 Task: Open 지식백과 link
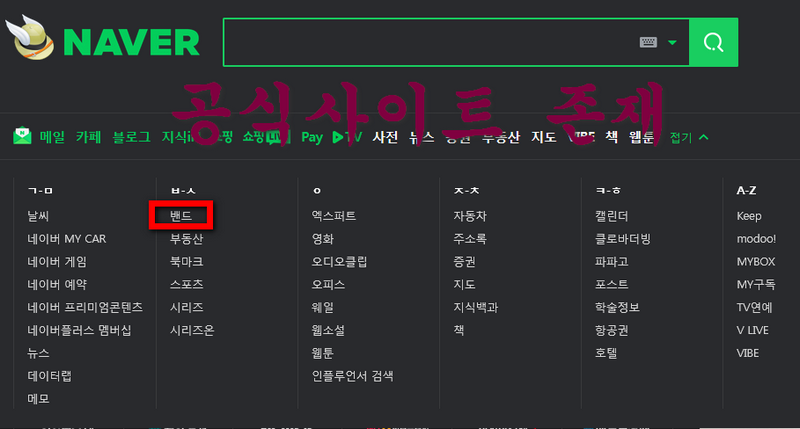click(x=476, y=307)
